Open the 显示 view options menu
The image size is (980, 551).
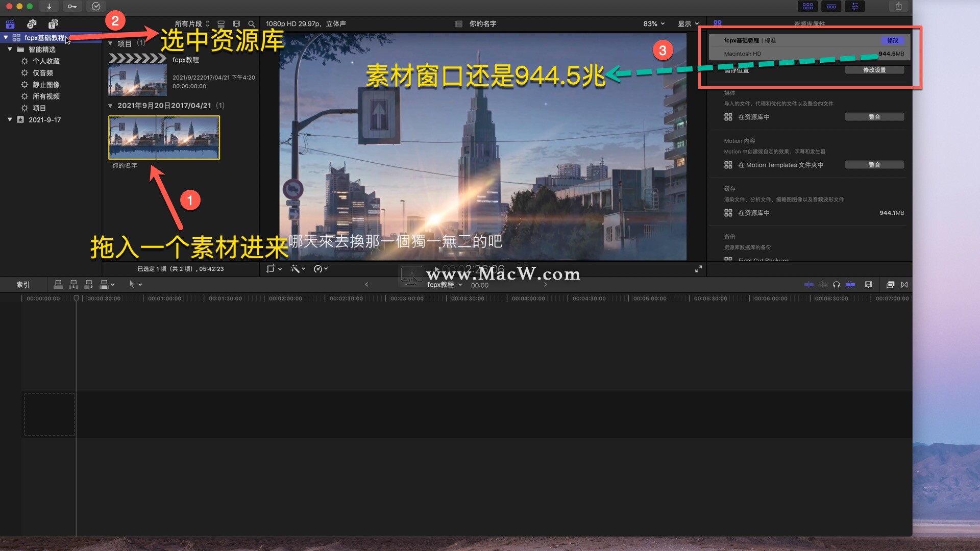point(688,24)
